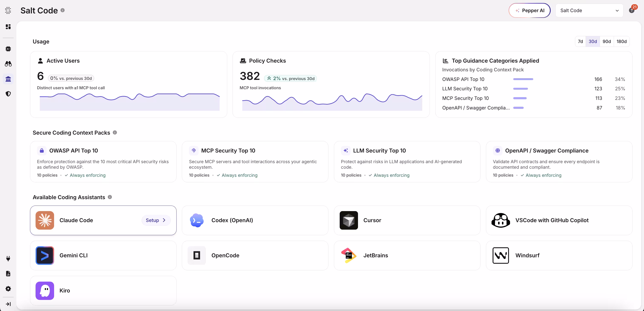
Task: Click the Claude Code logo
Action: click(45, 220)
